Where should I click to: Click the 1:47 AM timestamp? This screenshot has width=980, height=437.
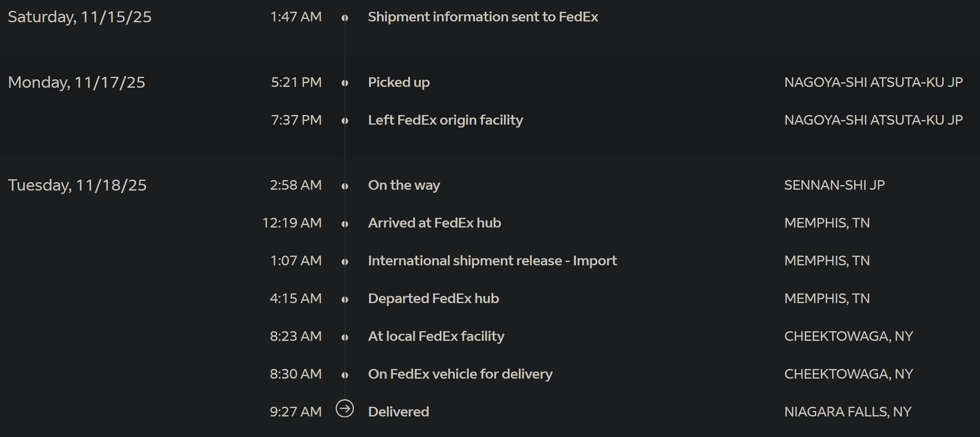pos(296,17)
